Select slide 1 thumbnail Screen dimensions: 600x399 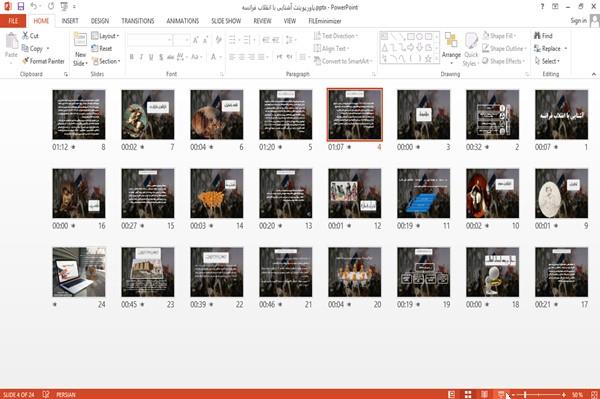click(561, 114)
